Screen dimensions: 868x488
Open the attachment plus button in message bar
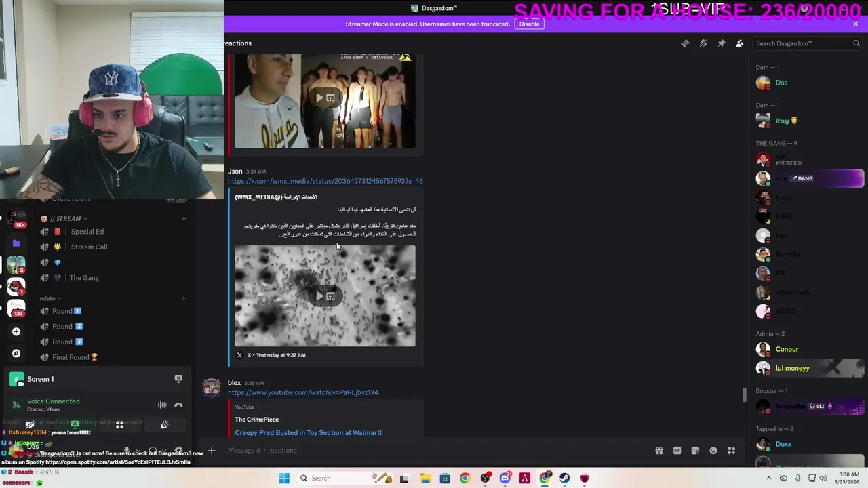(x=212, y=450)
